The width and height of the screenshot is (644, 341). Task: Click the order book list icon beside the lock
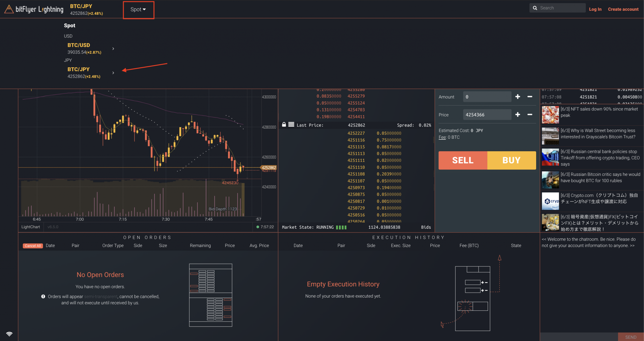point(291,125)
